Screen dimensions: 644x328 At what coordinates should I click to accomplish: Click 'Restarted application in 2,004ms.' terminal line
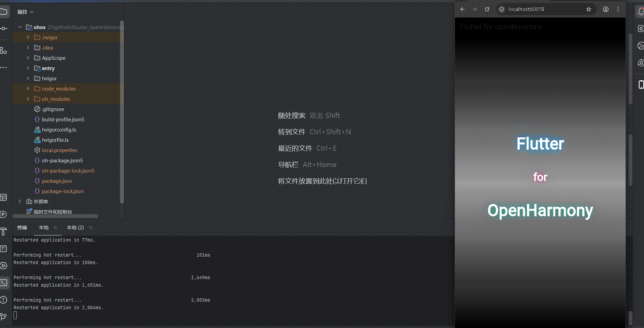[x=58, y=307]
